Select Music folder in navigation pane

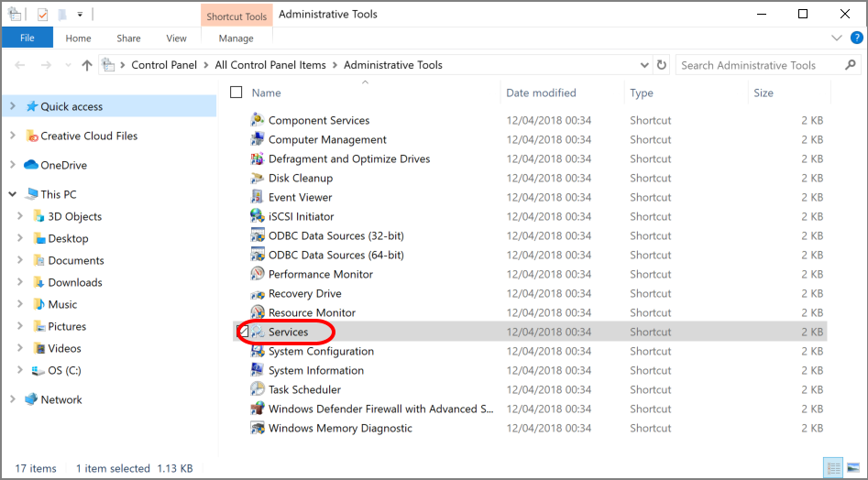(x=62, y=304)
